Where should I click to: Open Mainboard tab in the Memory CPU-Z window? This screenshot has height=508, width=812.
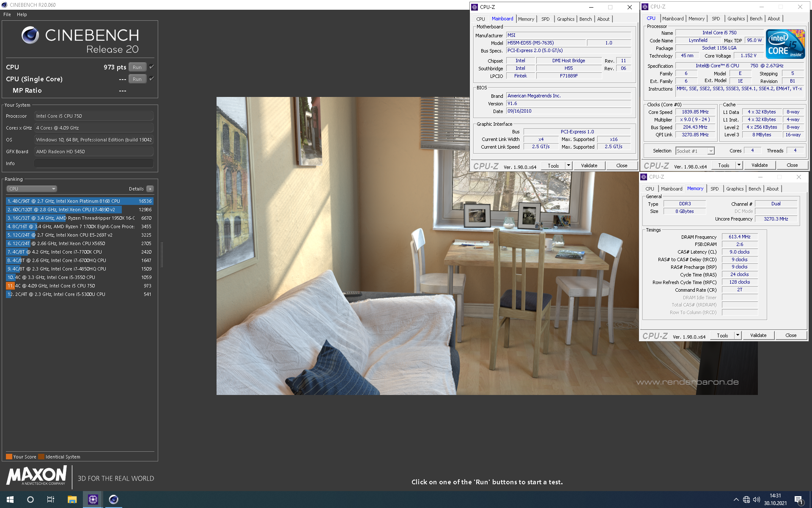coord(672,189)
